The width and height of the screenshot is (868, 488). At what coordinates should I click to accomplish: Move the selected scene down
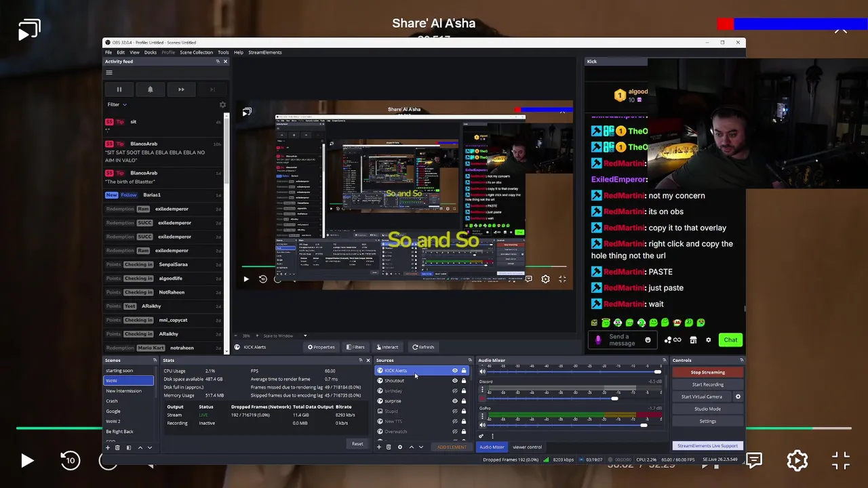point(149,447)
